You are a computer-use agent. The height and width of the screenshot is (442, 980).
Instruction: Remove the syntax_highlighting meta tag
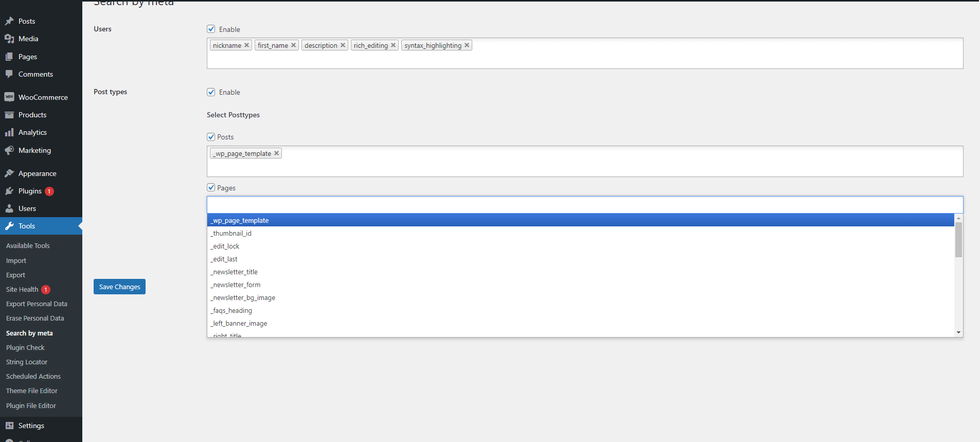pyautogui.click(x=467, y=45)
